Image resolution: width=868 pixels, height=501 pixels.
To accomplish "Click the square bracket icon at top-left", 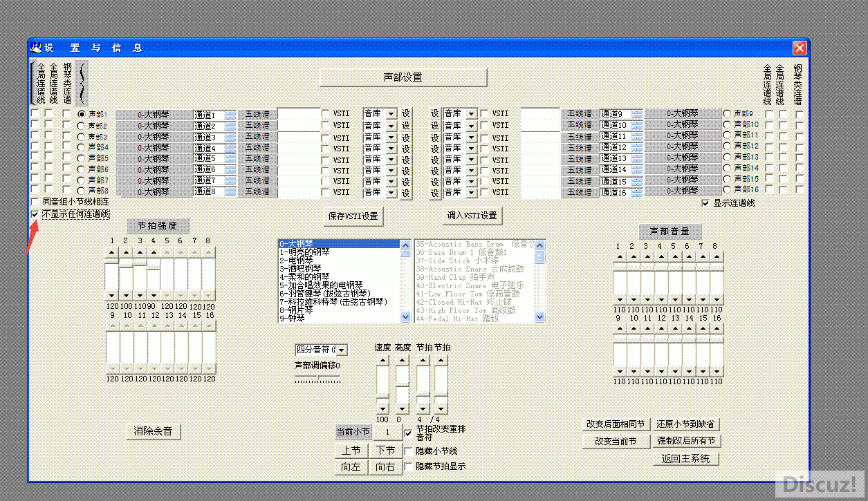I will pyautogui.click(x=33, y=83).
